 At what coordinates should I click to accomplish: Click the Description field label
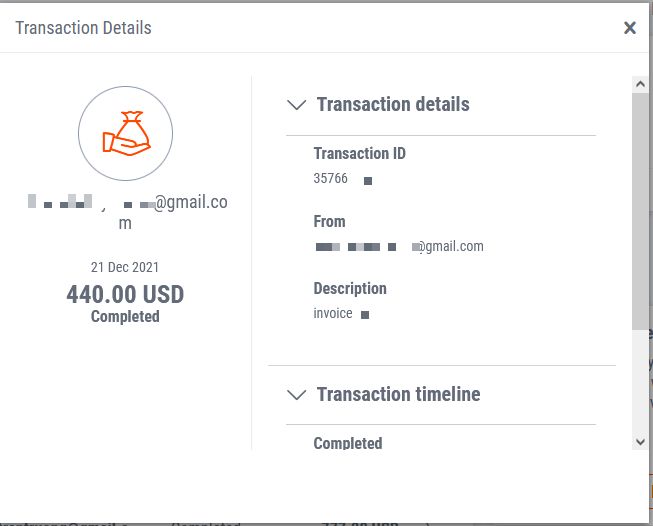point(350,288)
